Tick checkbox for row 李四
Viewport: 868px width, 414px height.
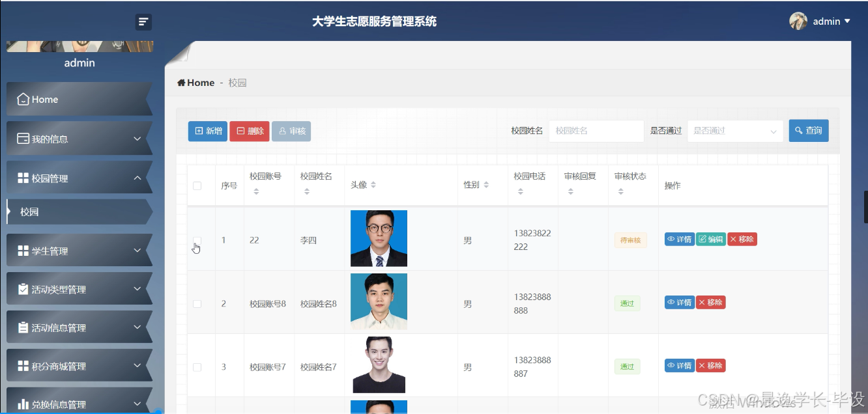(x=197, y=240)
